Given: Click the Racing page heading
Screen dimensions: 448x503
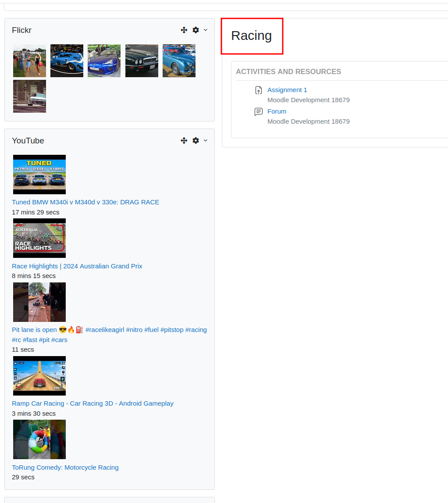Looking at the screenshot, I should [x=252, y=36].
